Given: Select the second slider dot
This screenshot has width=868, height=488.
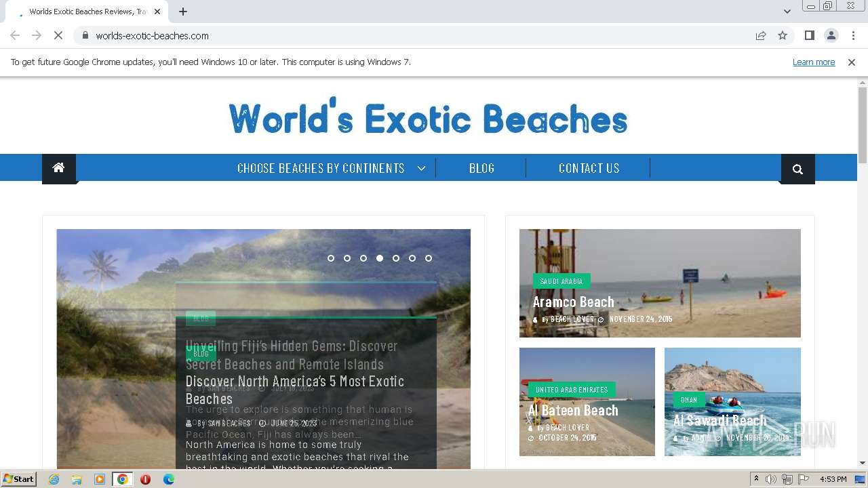Looking at the screenshot, I should (347, 258).
